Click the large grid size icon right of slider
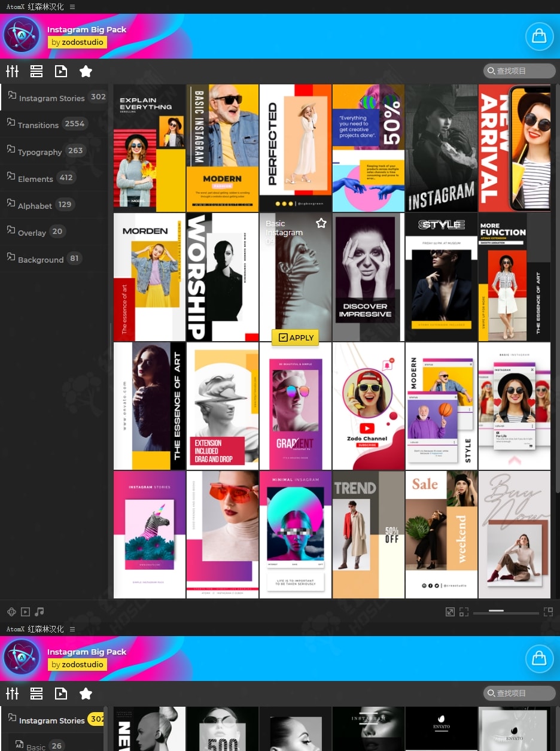560x751 pixels. coord(548,612)
